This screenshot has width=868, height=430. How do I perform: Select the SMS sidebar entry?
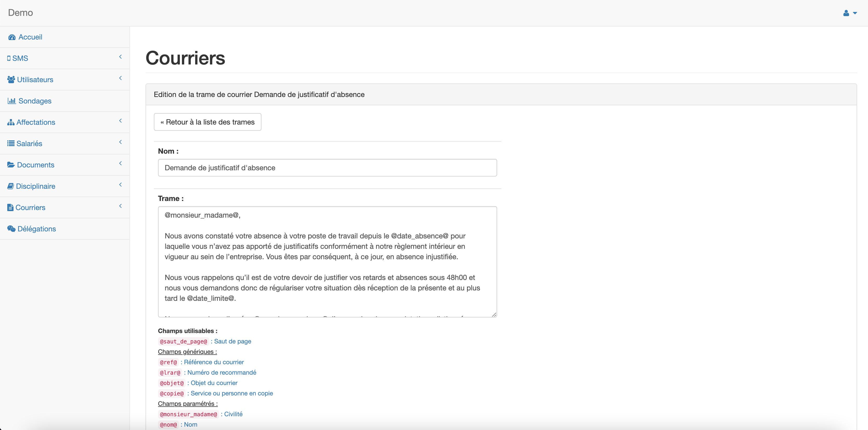(65, 58)
